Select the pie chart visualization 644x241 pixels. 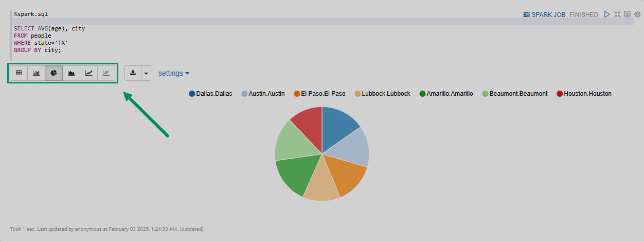pyautogui.click(x=54, y=73)
